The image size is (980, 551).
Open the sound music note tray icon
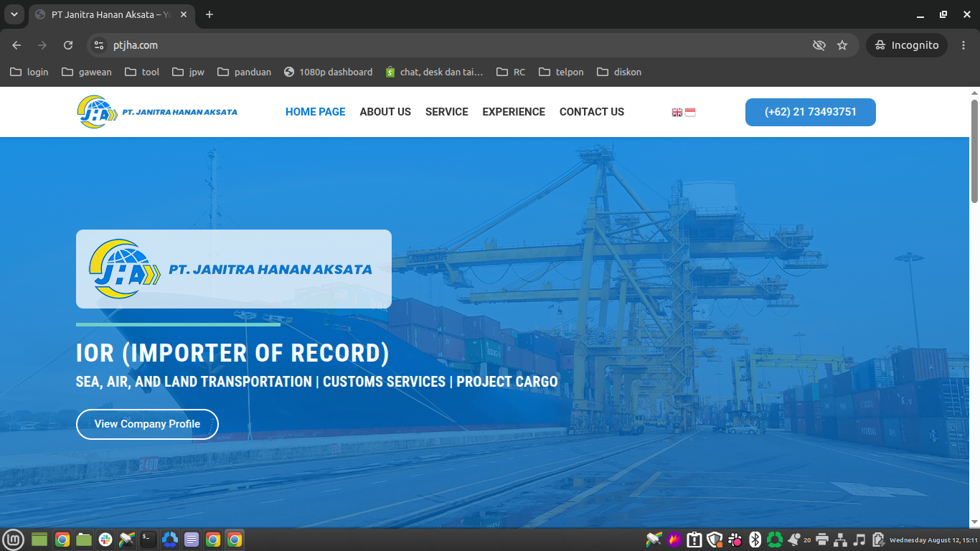tap(859, 540)
